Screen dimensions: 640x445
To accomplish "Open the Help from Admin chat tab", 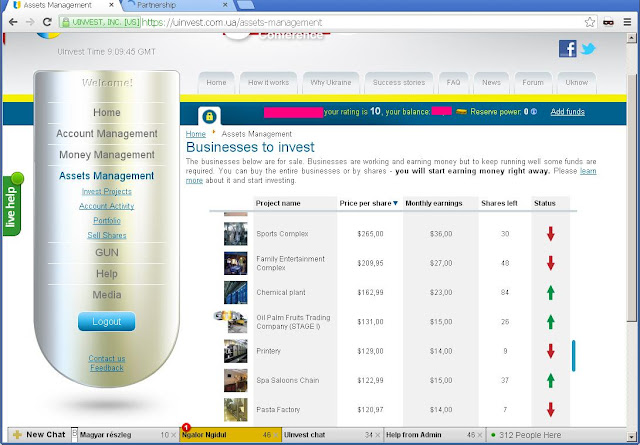I will pyautogui.click(x=435, y=435).
